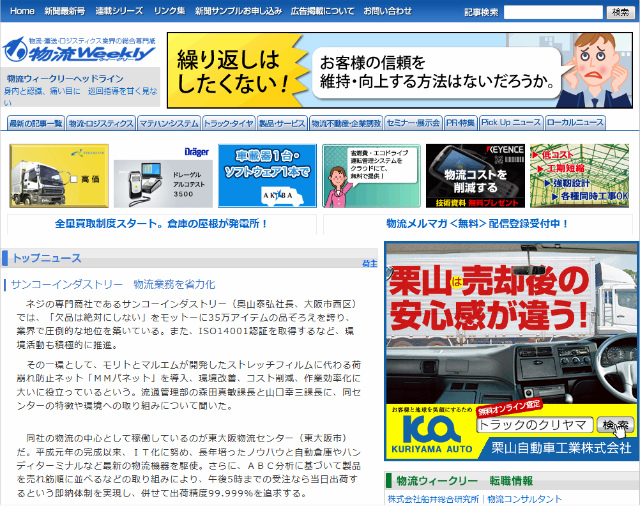640x506 pixels.
Task: Open the エコドライブ運転管理システム ad
Action: tap(371, 176)
